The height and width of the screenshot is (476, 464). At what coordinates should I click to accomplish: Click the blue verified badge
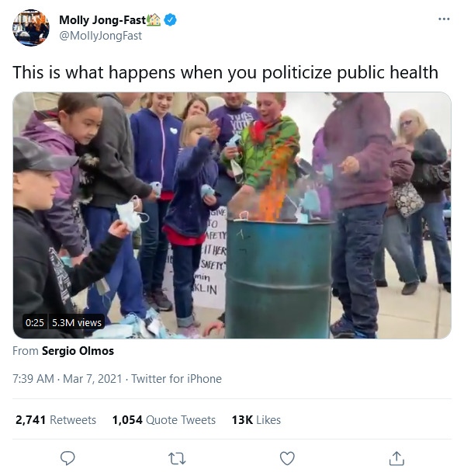171,20
